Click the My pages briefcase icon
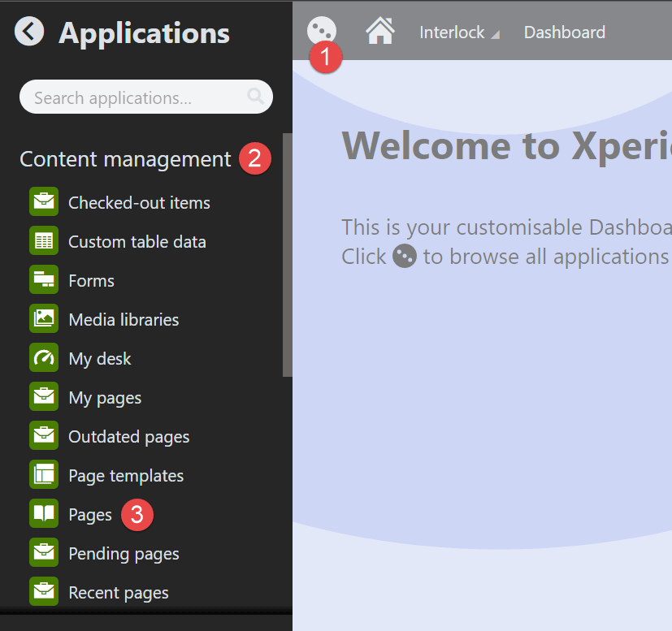672x631 pixels. [x=44, y=396]
